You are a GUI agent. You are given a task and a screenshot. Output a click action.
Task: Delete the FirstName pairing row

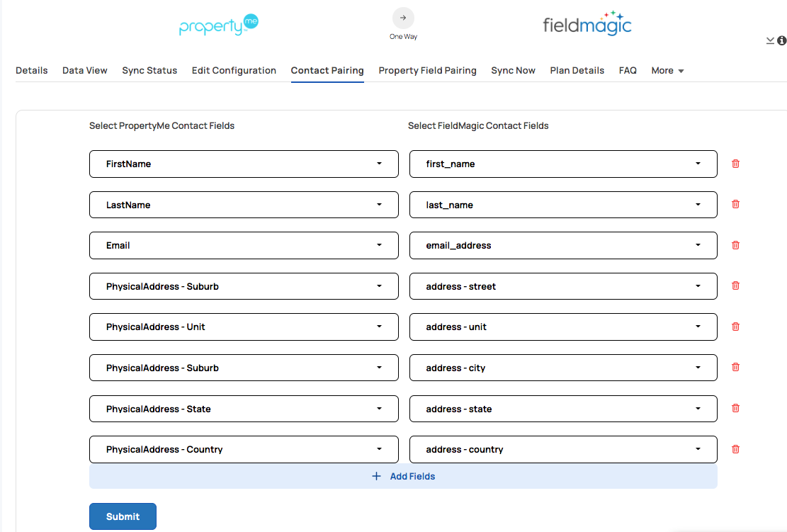click(735, 164)
